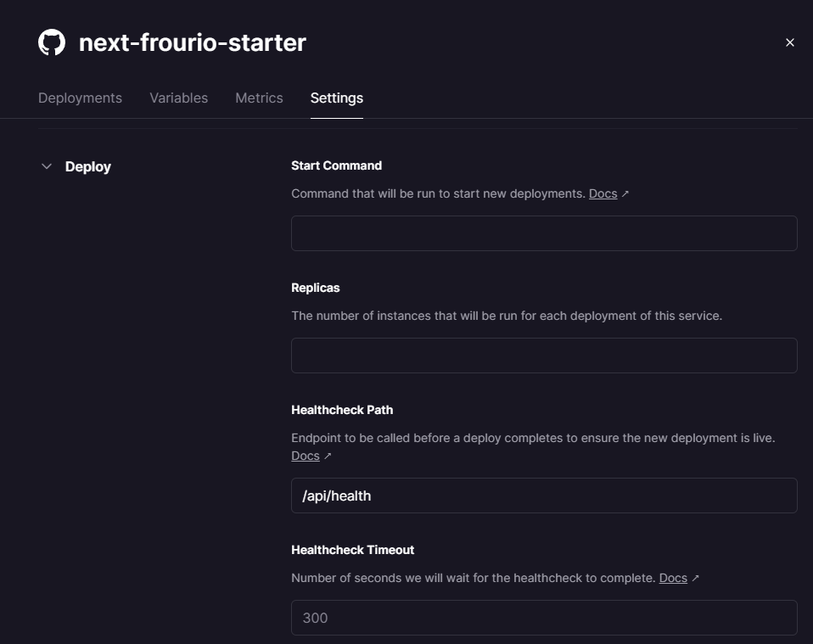Focus the Healthcheck Timeout 300 field
The height and width of the screenshot is (644, 813).
click(544, 618)
